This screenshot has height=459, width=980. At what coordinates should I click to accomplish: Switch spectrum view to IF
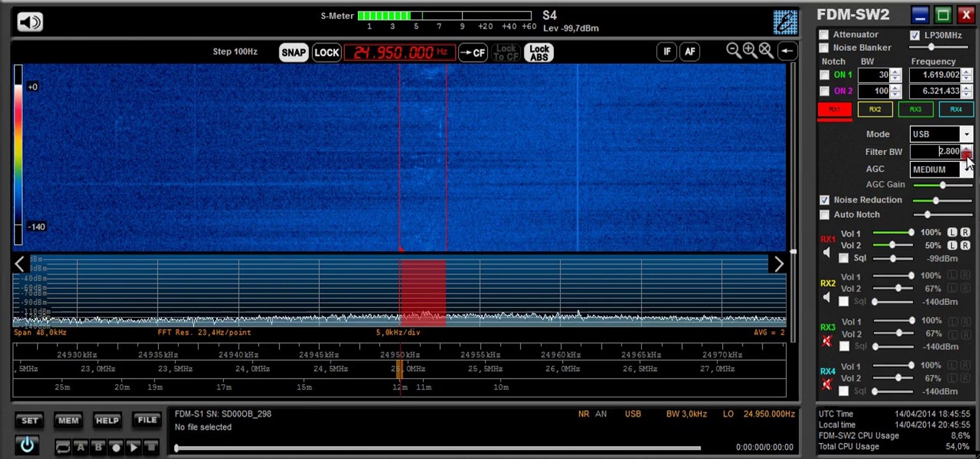click(667, 52)
